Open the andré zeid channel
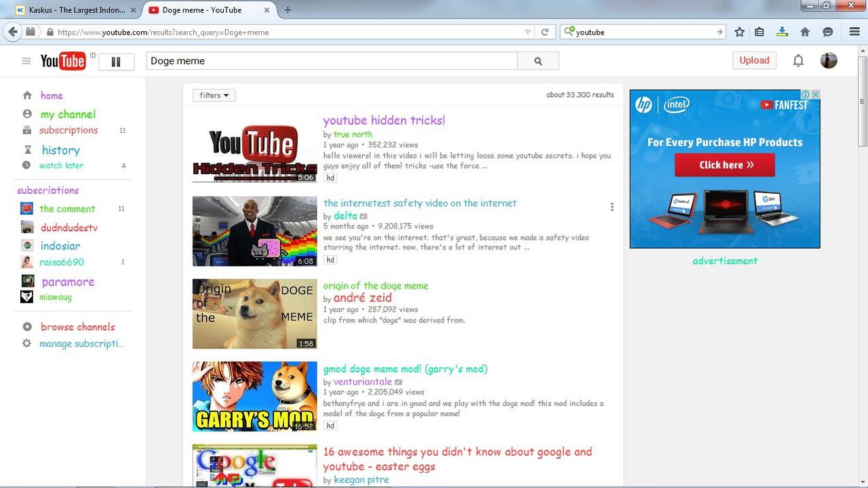The image size is (868, 488). click(x=363, y=298)
